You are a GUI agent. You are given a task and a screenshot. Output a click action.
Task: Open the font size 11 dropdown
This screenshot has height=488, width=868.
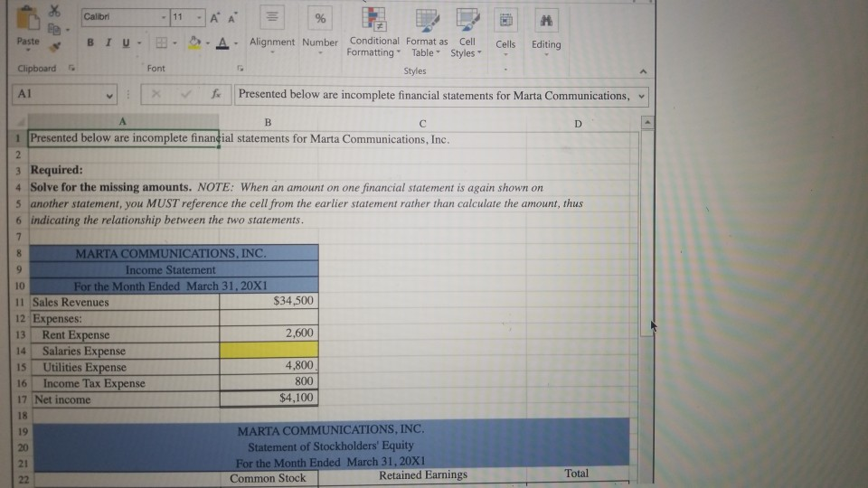click(x=199, y=18)
